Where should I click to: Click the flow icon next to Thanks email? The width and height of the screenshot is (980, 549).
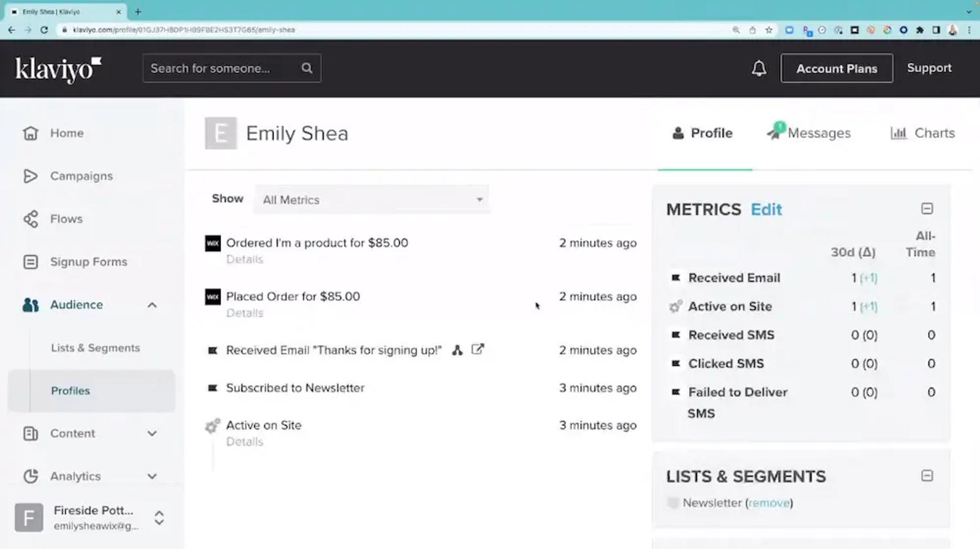pyautogui.click(x=457, y=350)
